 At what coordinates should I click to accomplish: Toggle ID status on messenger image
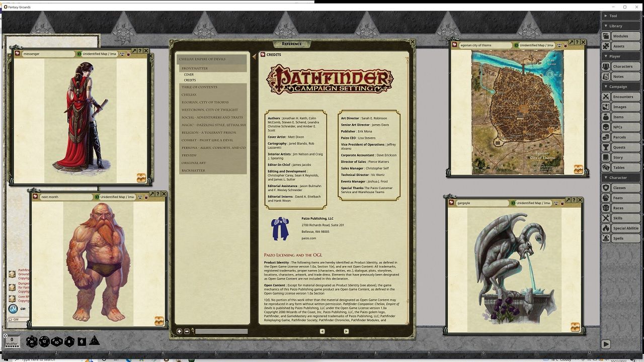tap(79, 54)
